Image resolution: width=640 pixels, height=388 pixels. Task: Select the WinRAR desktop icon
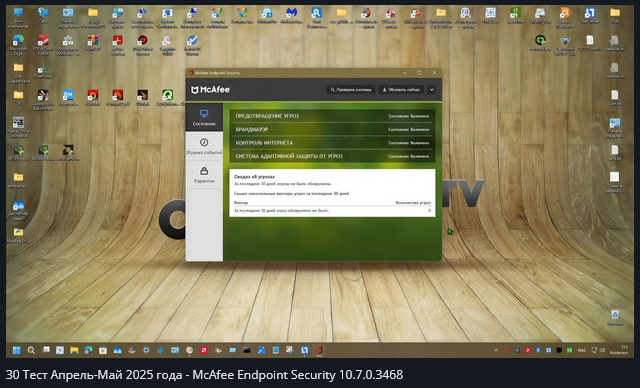(93, 43)
